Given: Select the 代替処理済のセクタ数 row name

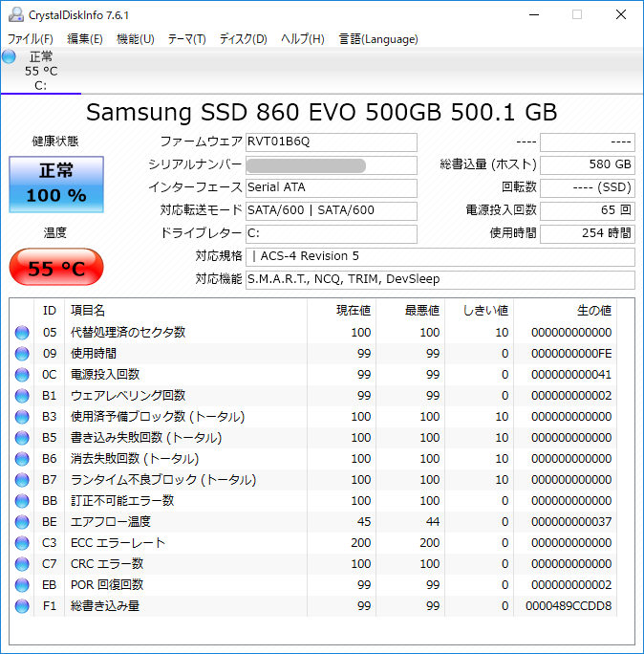Looking at the screenshot, I should point(128,333).
